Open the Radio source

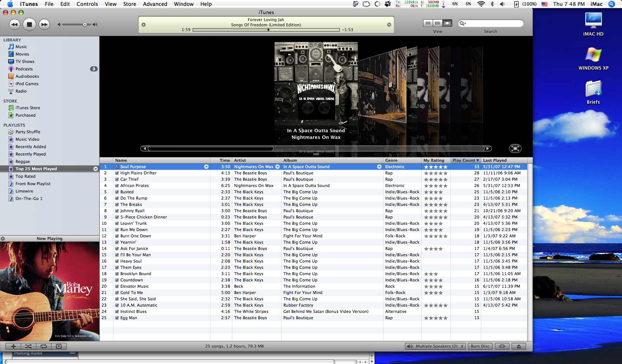[x=21, y=91]
